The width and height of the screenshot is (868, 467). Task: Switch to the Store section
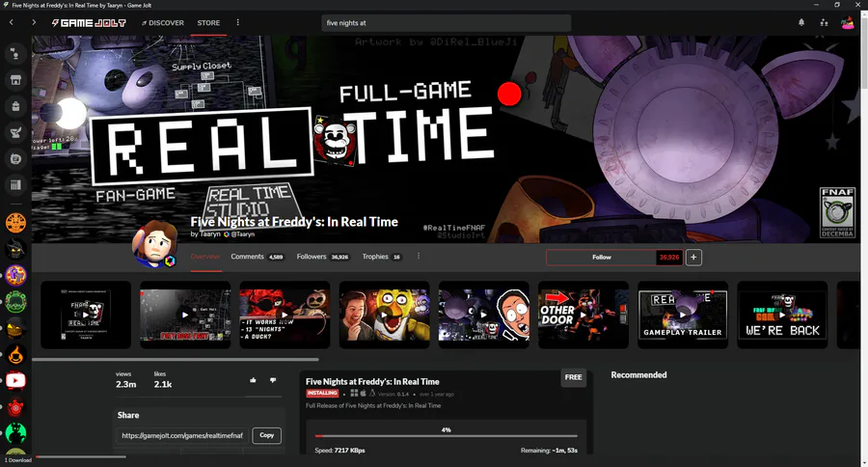point(208,23)
